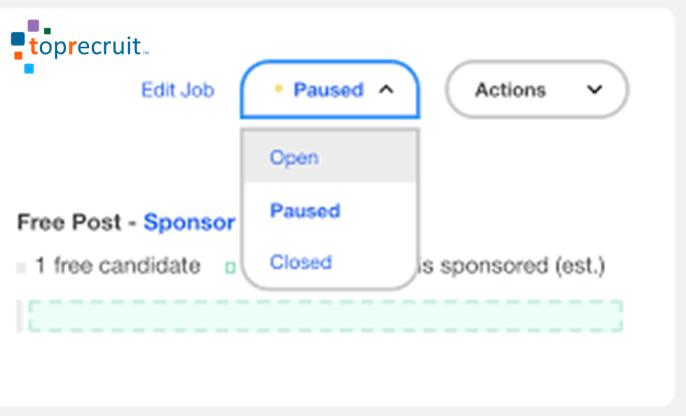Image resolution: width=686 pixels, height=416 pixels.
Task: Click the '1 free candidate' label
Action: [118, 266]
